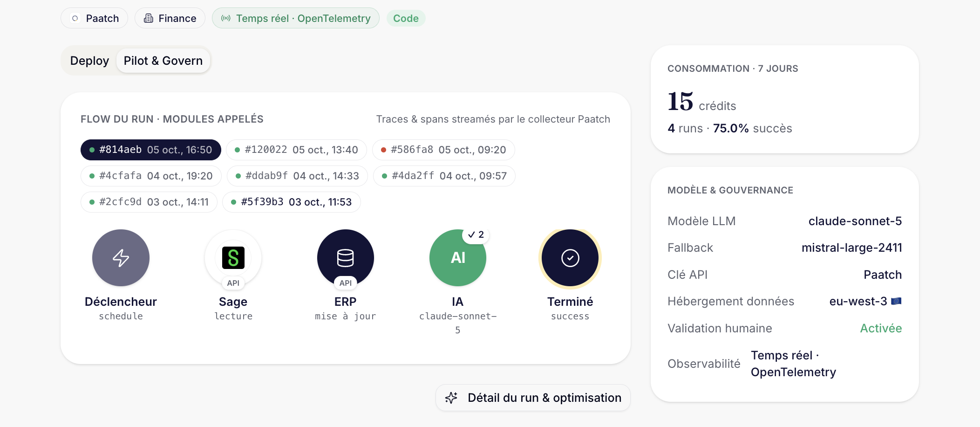This screenshot has height=427, width=980.
Task: Click the Activée validation humaine status
Action: point(881,328)
